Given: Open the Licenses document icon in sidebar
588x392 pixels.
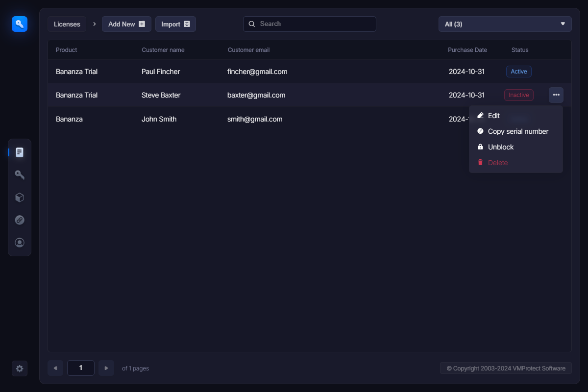Looking at the screenshot, I should pyautogui.click(x=20, y=152).
